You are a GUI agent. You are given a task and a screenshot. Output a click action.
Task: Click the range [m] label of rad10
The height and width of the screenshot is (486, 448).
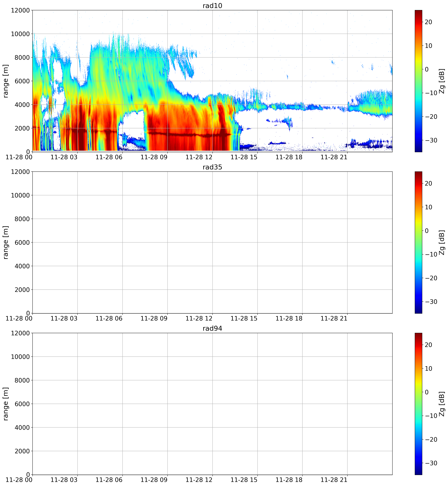coord(6,81)
